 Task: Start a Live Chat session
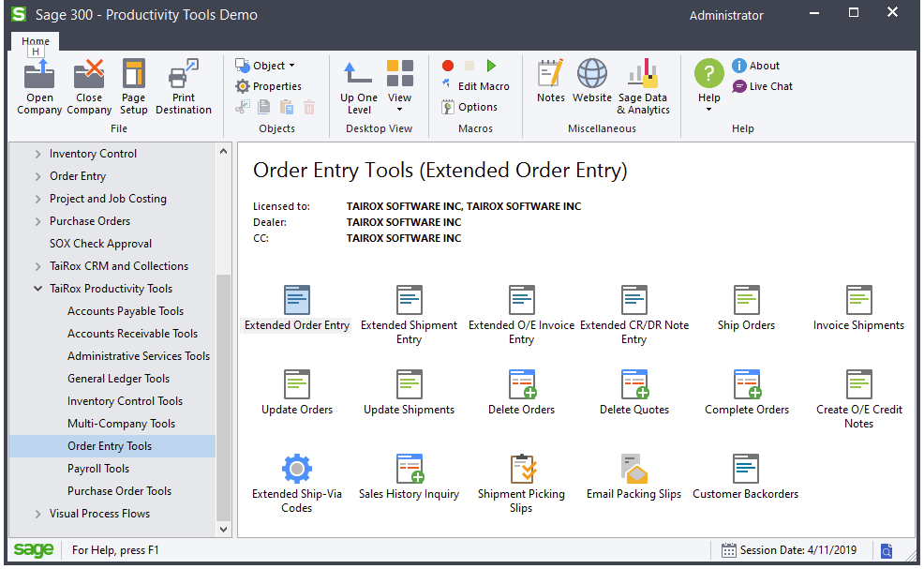762,86
